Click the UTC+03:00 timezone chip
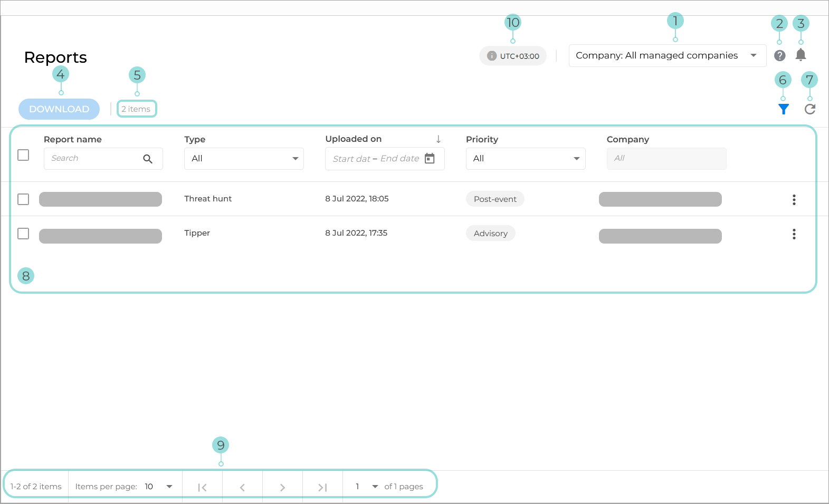 513,56
